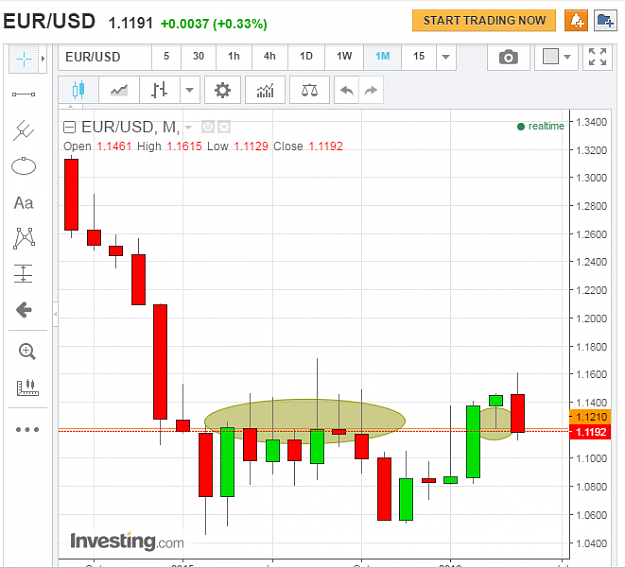Open the candlestick measure ruler tool

click(28, 387)
